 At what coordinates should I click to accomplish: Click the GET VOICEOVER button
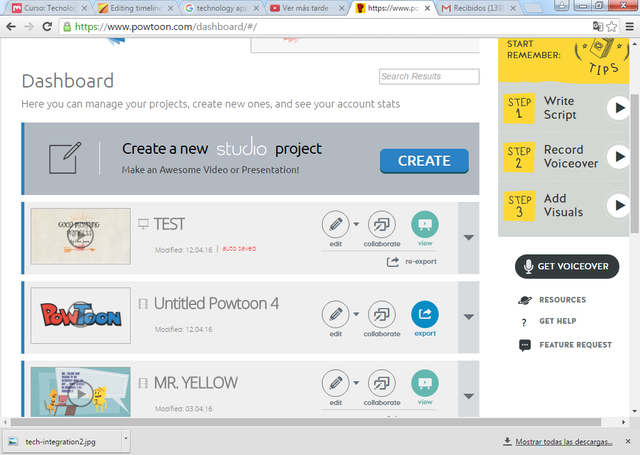(567, 266)
